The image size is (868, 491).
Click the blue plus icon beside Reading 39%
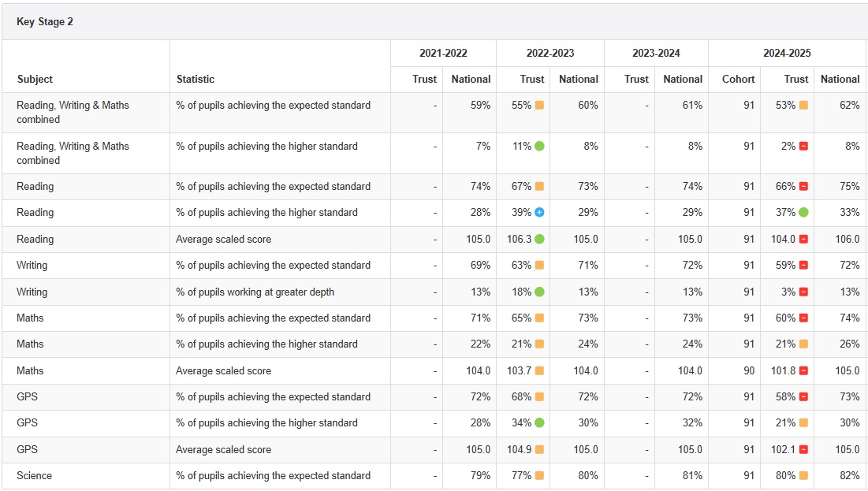click(x=539, y=213)
